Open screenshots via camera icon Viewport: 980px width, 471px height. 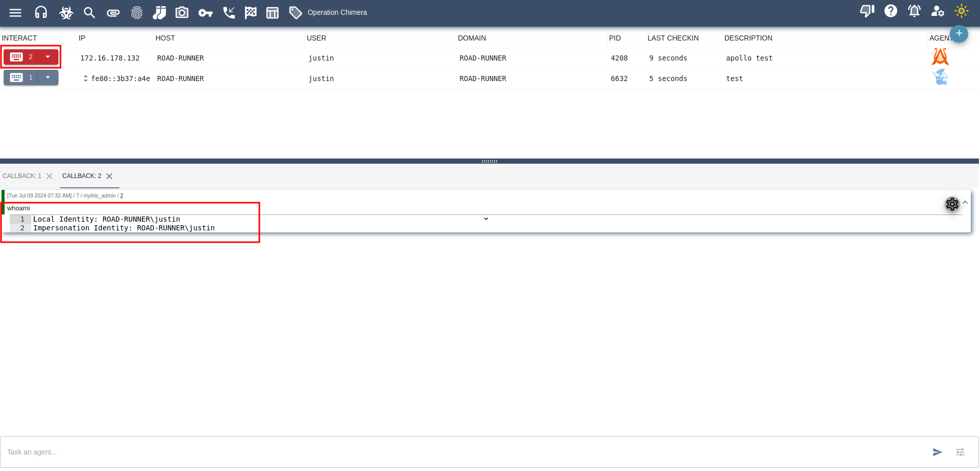click(x=182, y=12)
